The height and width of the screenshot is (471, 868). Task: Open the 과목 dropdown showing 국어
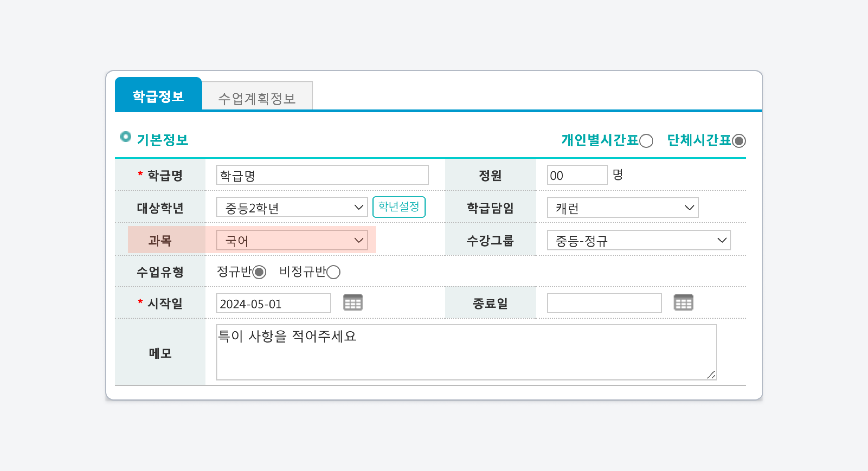pyautogui.click(x=292, y=240)
